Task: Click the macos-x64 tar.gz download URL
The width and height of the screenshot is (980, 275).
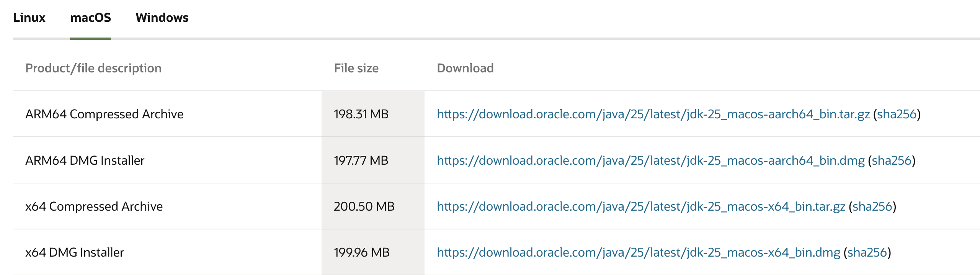Action: coord(641,206)
